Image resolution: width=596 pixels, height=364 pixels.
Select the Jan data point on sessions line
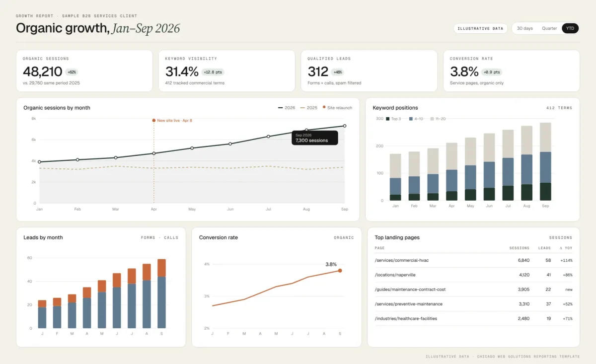[39, 162]
